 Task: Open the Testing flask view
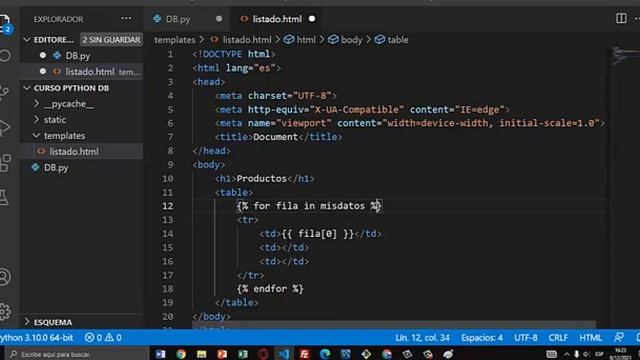[4, 197]
